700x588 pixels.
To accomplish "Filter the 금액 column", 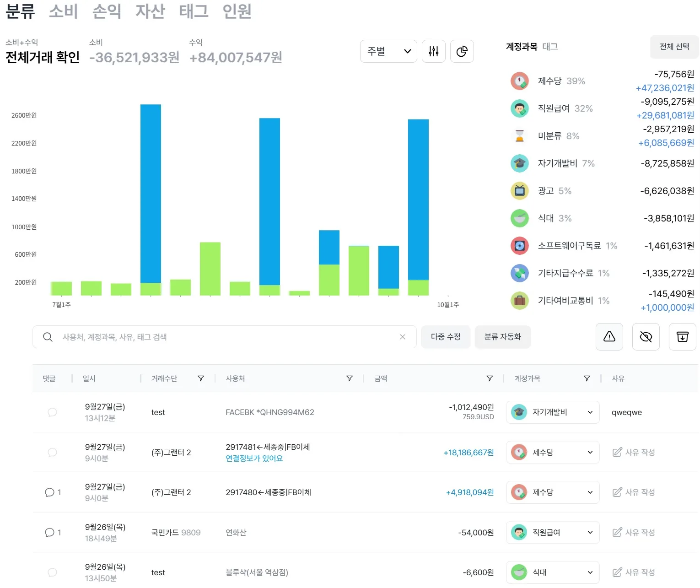I will pyautogui.click(x=490, y=378).
